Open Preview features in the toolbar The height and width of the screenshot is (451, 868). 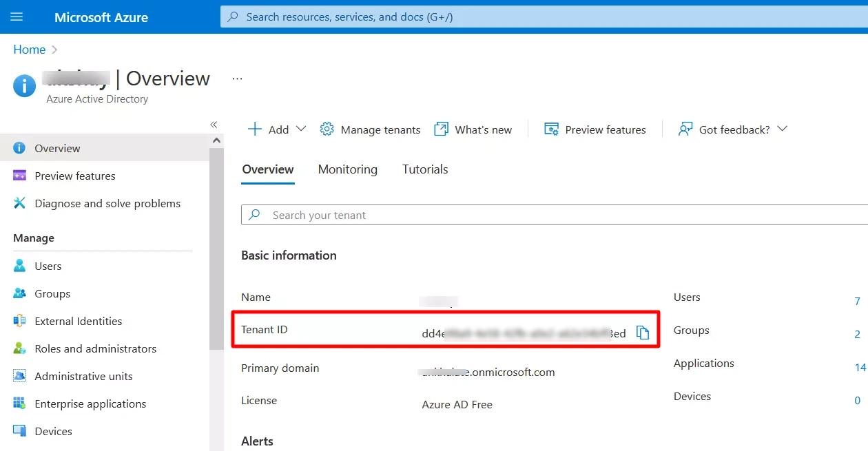595,129
